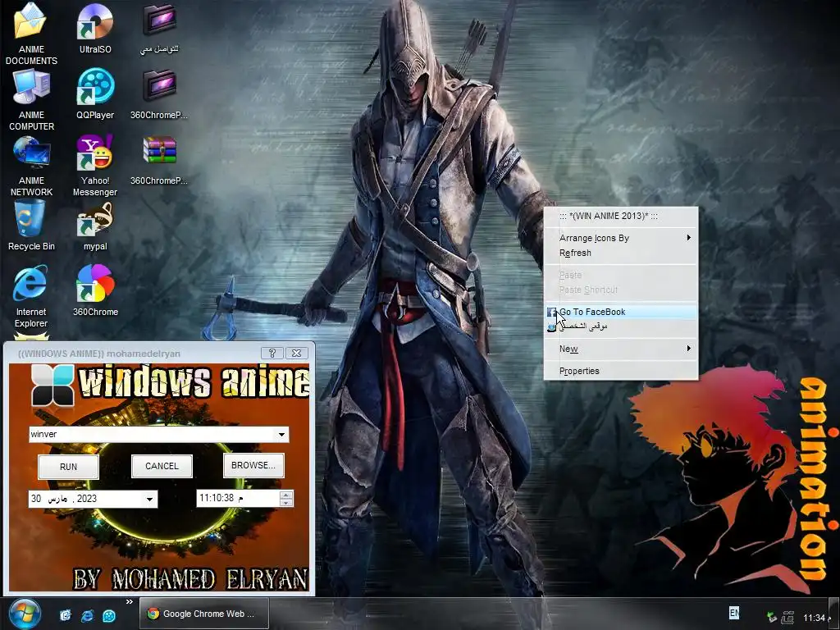Open the green arrow tray icon
This screenshot has height=630, width=840.
coord(771,617)
